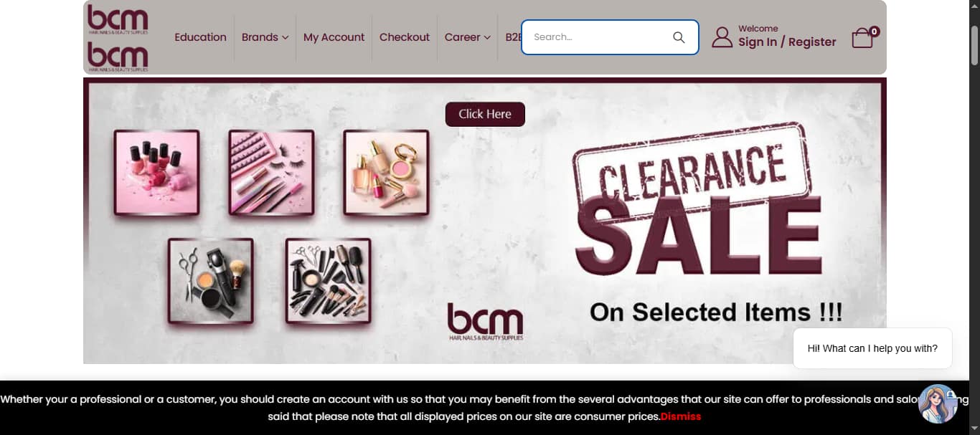
Task: Click Sign In / Register link
Action: click(x=787, y=42)
